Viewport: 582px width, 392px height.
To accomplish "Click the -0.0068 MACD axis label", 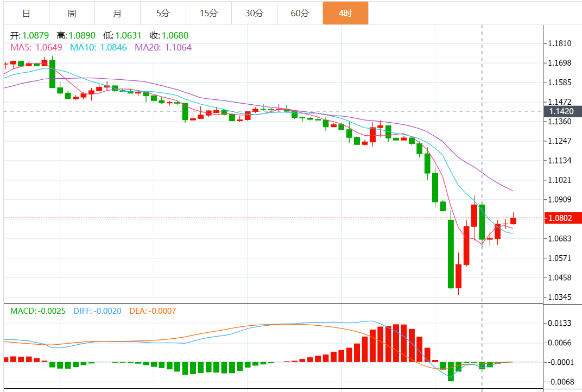I will pyautogui.click(x=560, y=382).
